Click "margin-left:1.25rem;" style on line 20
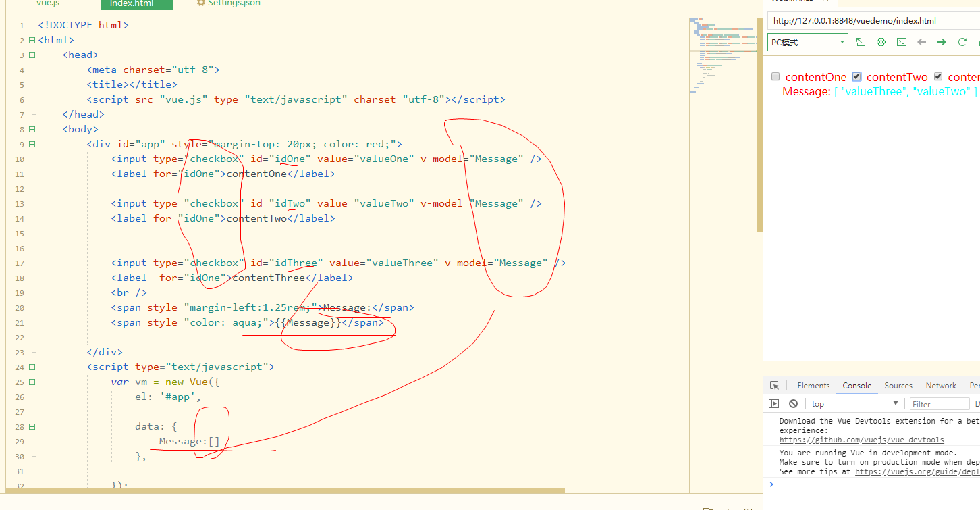Image resolution: width=980 pixels, height=510 pixels. (250, 307)
